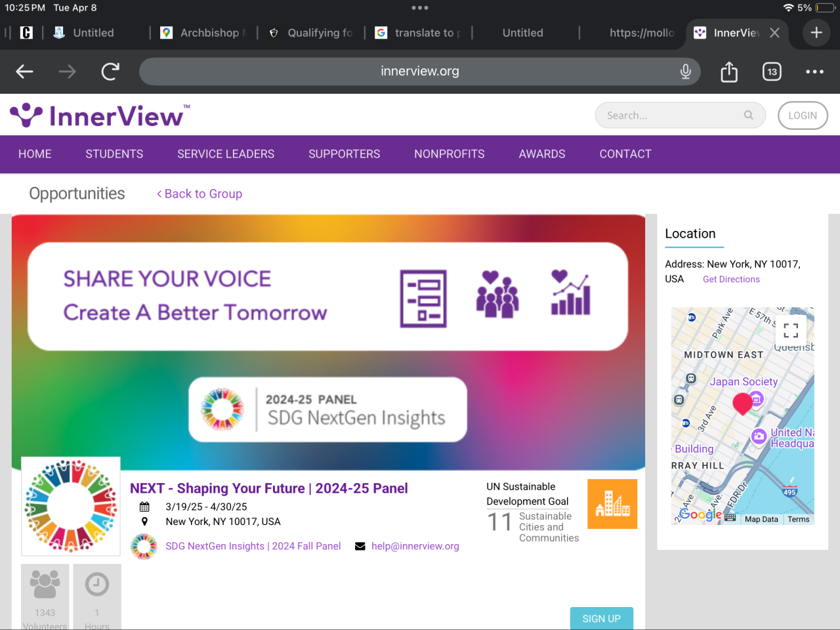This screenshot has width=840, height=630.
Task: Open the SERVICE LEADERS menu item
Action: (x=226, y=154)
